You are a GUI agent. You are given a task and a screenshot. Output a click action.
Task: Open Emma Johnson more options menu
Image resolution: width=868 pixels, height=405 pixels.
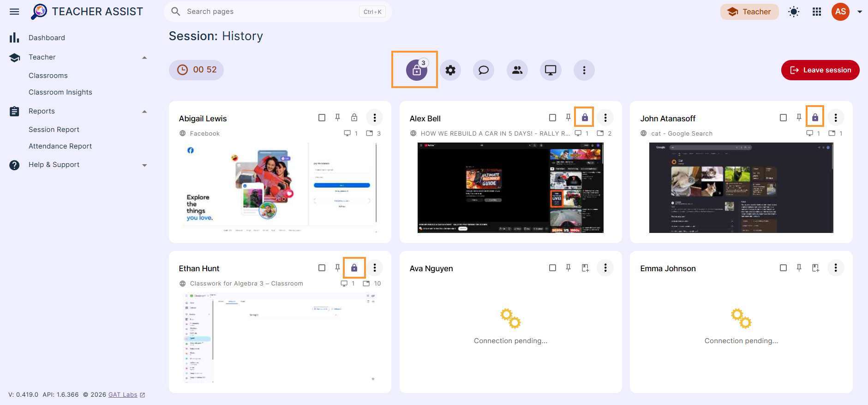(836, 268)
